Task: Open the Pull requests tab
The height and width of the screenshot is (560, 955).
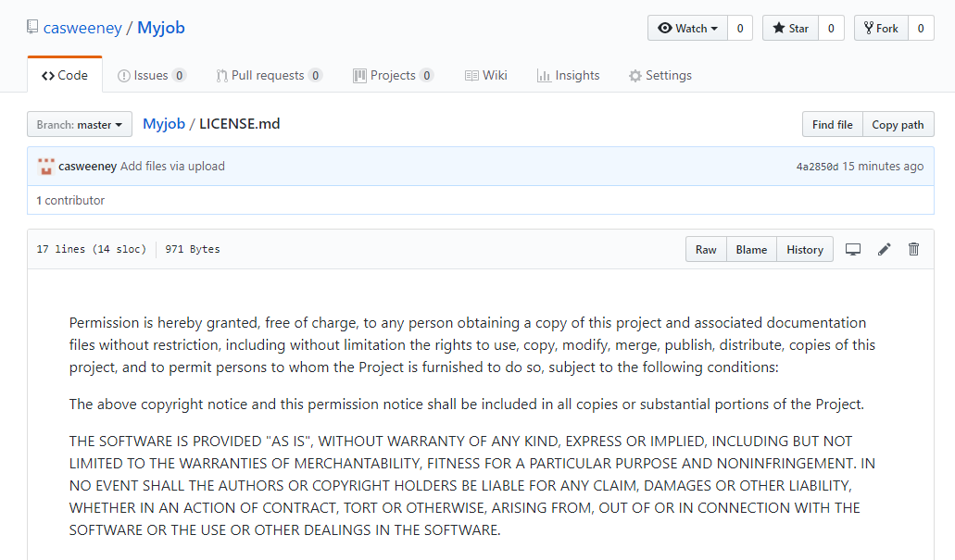Action: tap(269, 76)
